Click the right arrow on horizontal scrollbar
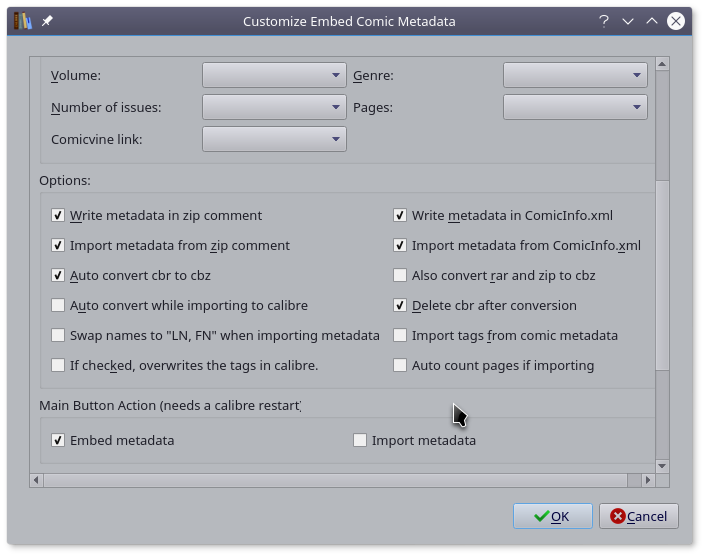 (648, 480)
